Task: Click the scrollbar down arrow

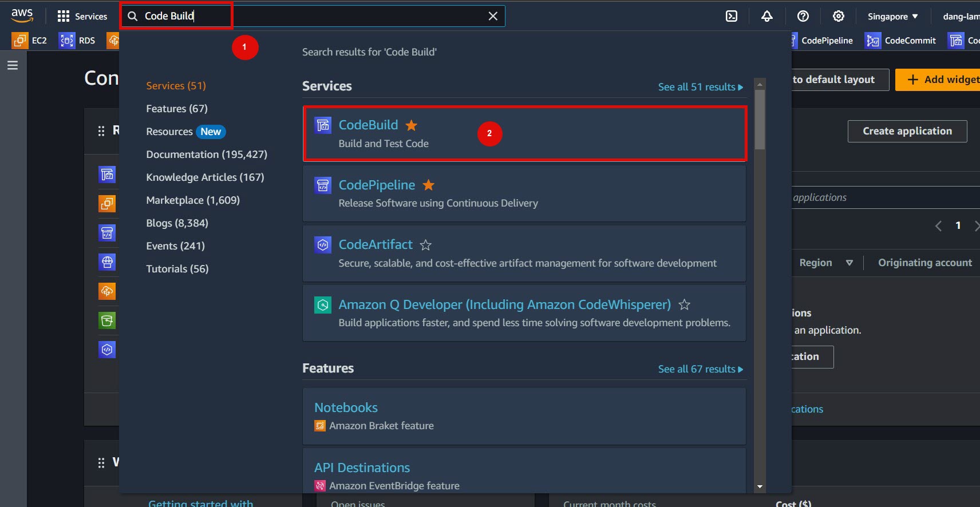Action: [760, 487]
